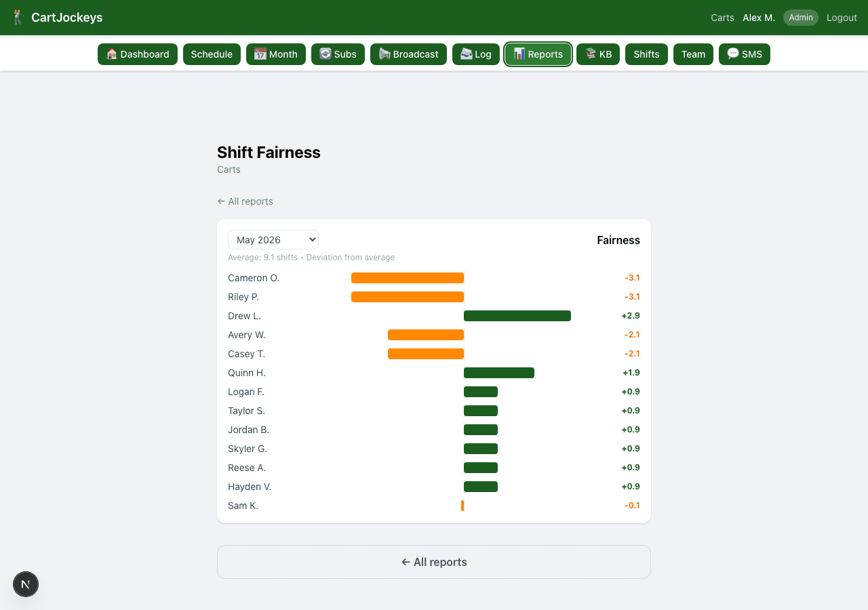Open the Broadcast tab
This screenshot has height=610, width=868.
(x=408, y=54)
